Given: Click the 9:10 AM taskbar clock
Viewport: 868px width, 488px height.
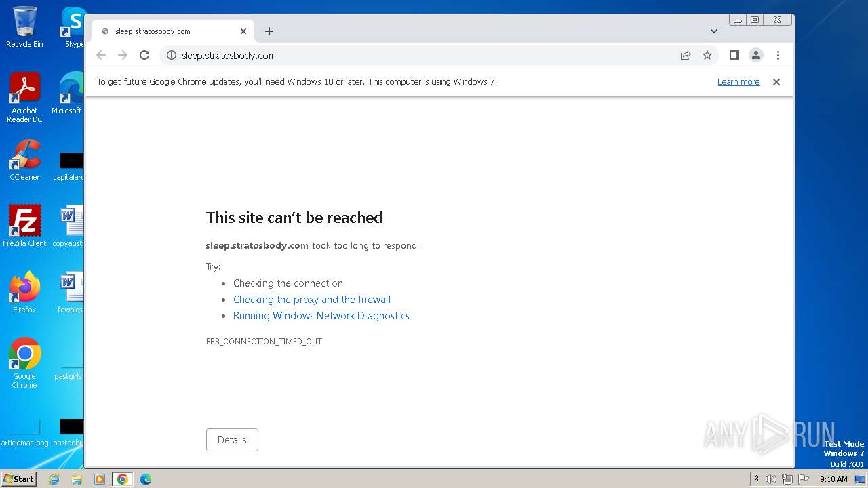Looking at the screenshot, I should 833,479.
